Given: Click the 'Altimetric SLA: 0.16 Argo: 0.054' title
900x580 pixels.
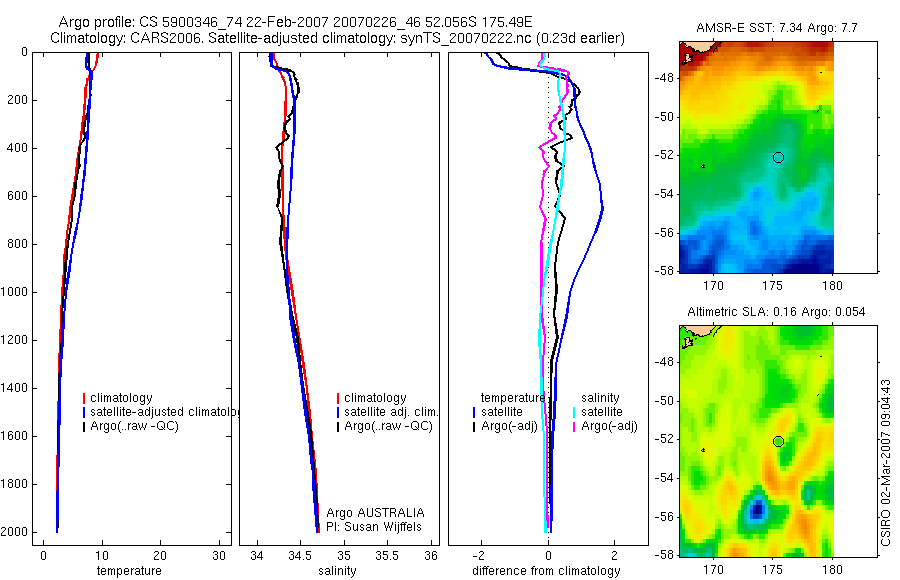Looking at the screenshot, I should [776, 312].
